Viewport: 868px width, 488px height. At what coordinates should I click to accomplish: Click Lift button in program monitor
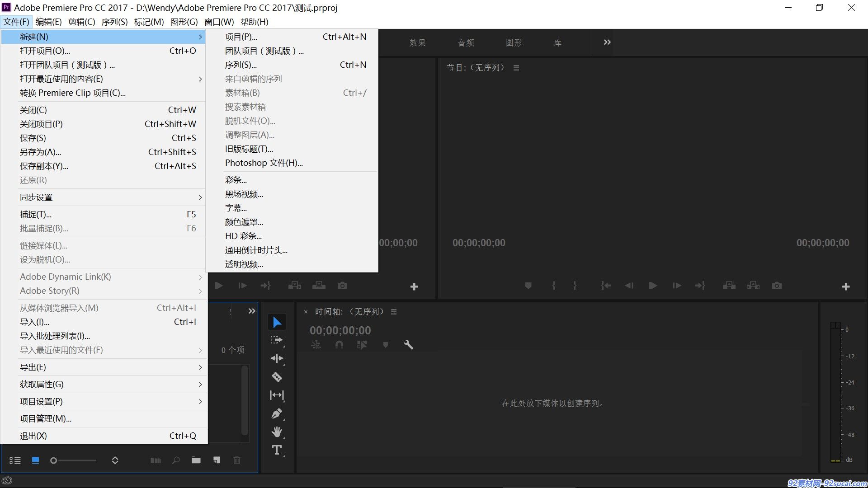click(x=729, y=286)
